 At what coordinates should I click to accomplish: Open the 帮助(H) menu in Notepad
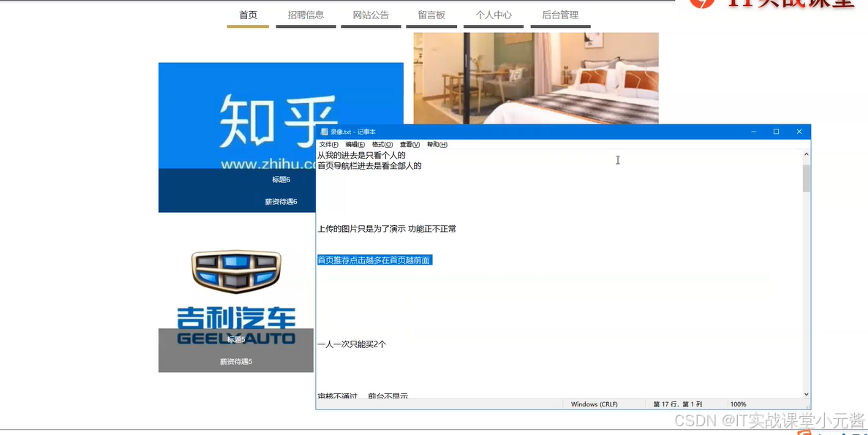[x=437, y=145]
